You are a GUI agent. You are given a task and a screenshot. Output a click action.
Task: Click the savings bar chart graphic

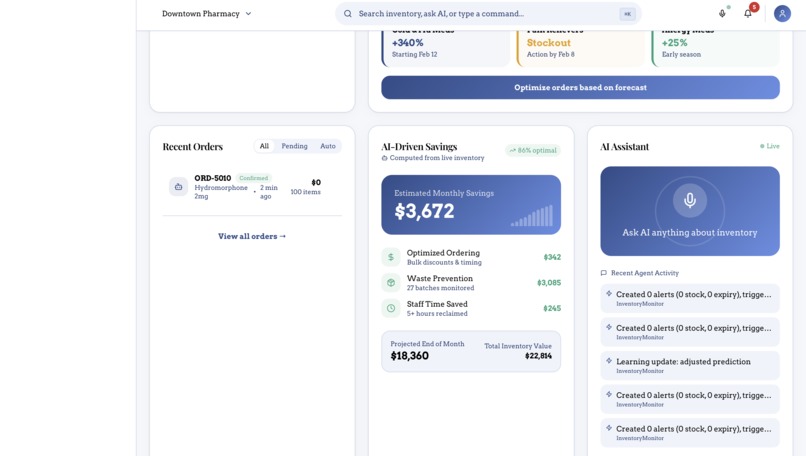532,215
